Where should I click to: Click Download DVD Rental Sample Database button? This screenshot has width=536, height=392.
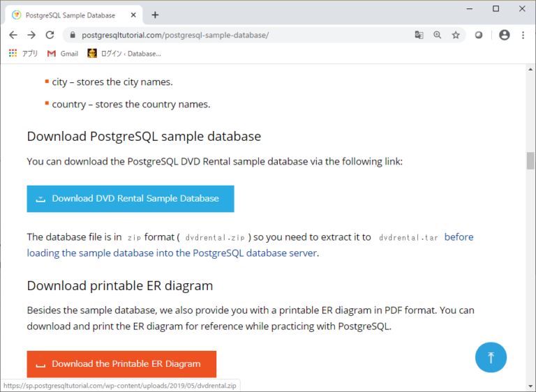[131, 199]
